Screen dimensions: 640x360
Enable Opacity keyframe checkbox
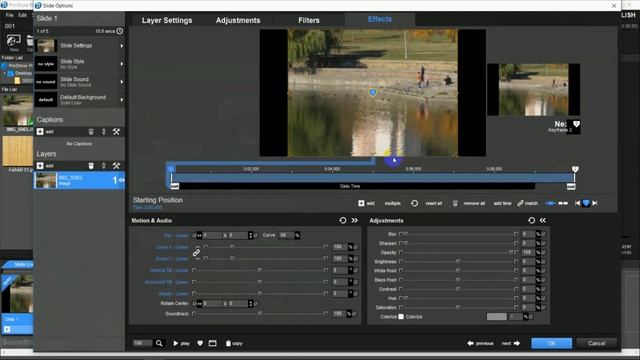point(401,252)
